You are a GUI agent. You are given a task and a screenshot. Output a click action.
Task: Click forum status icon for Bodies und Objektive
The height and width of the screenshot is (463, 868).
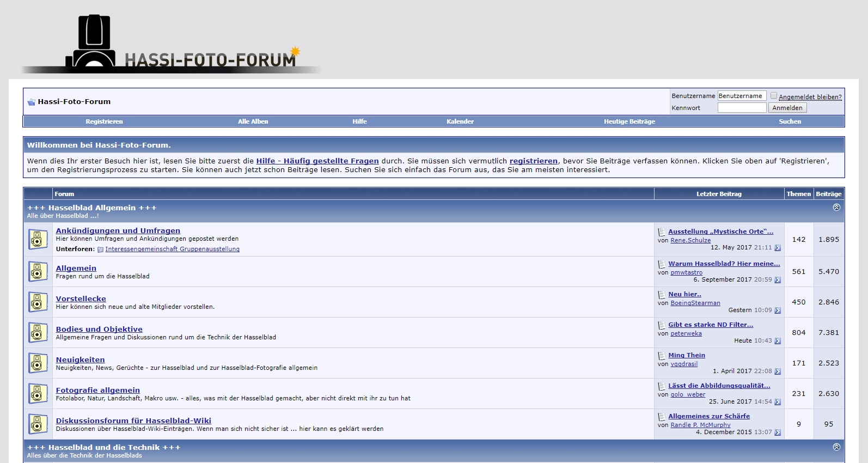point(38,332)
